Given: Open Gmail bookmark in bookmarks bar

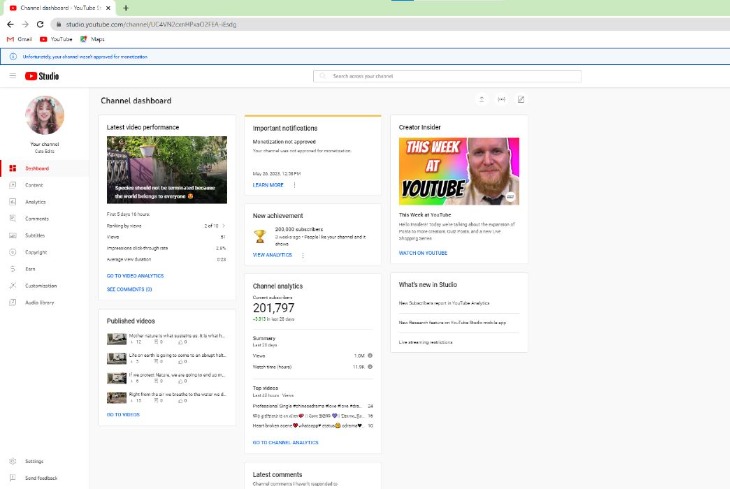Looking at the screenshot, I should click(20, 39).
